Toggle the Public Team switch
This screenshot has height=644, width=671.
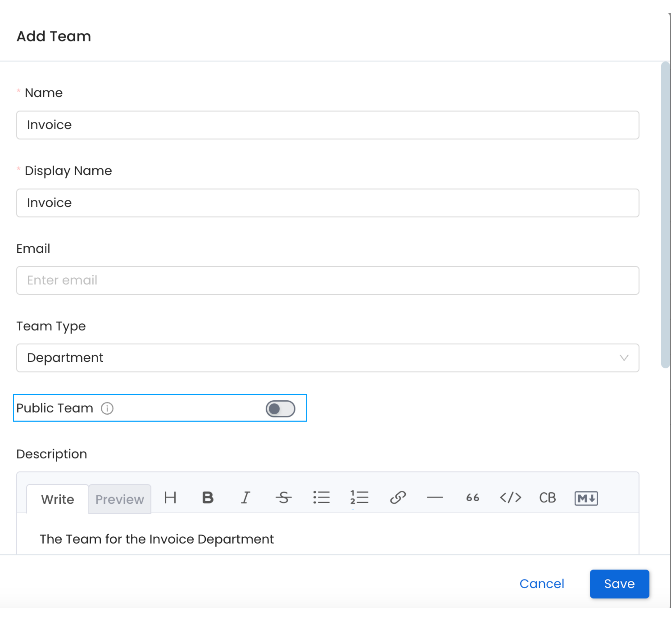pos(280,409)
